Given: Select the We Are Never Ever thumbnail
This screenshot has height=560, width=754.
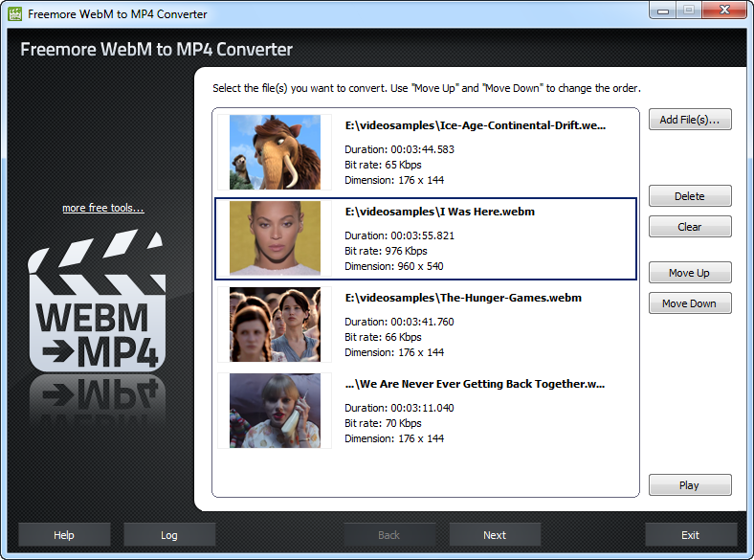Looking at the screenshot, I should point(275,411).
